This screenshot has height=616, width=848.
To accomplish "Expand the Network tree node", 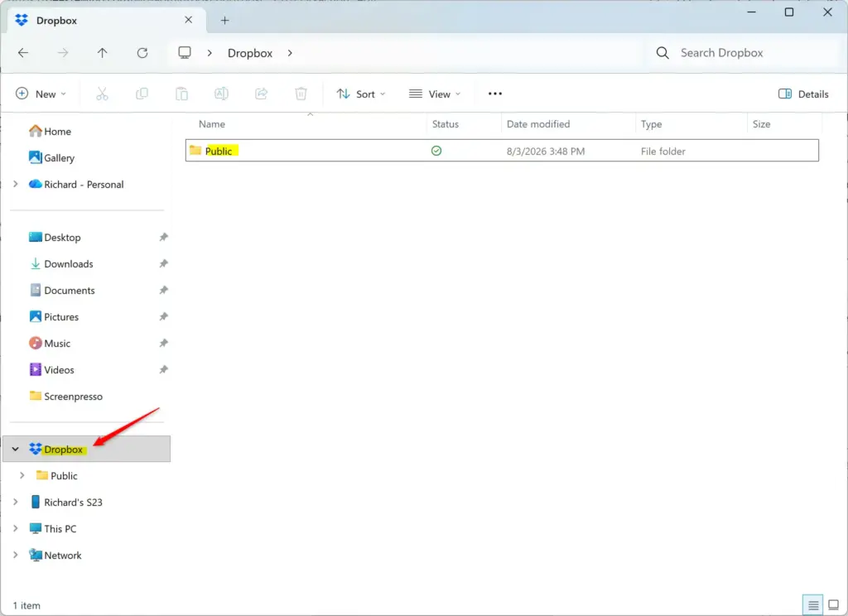I will [x=16, y=555].
